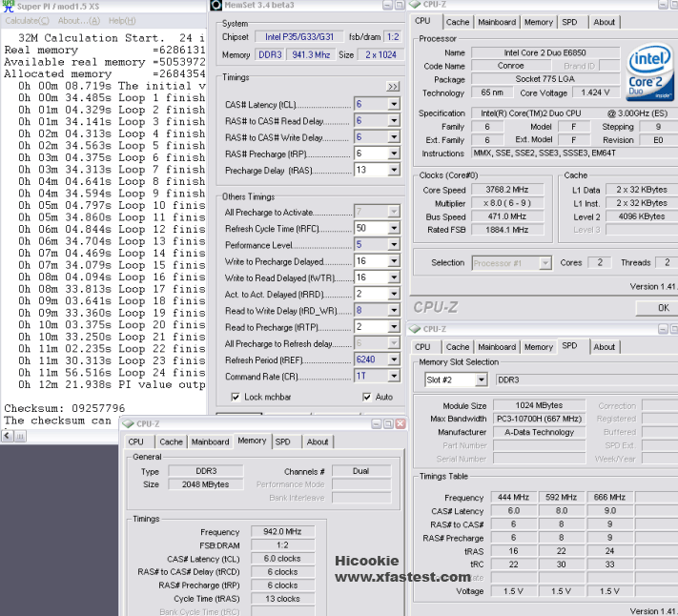Click Super PI horizontal scrollbar left arrow
678x616 pixels.
(x=8, y=436)
